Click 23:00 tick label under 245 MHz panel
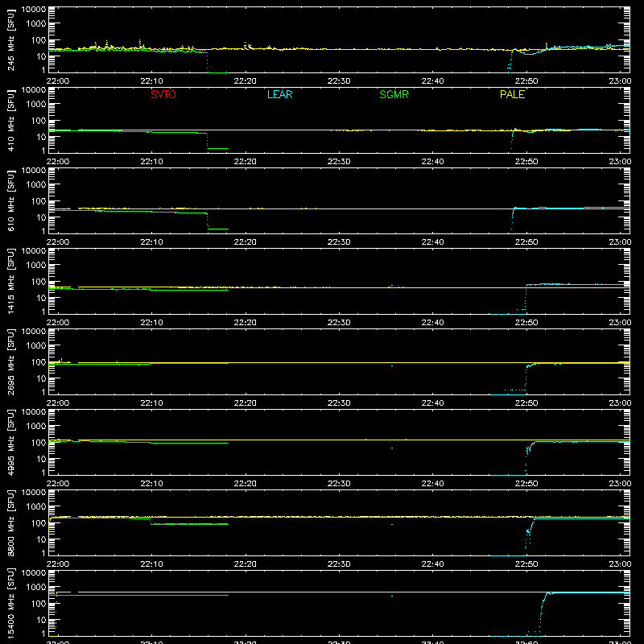 [620, 81]
